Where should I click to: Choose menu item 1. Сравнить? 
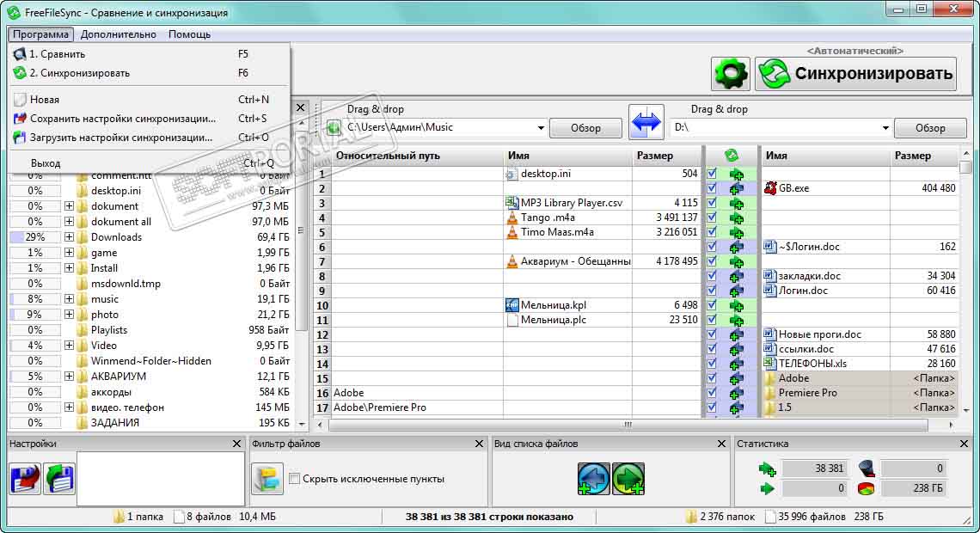click(x=149, y=54)
